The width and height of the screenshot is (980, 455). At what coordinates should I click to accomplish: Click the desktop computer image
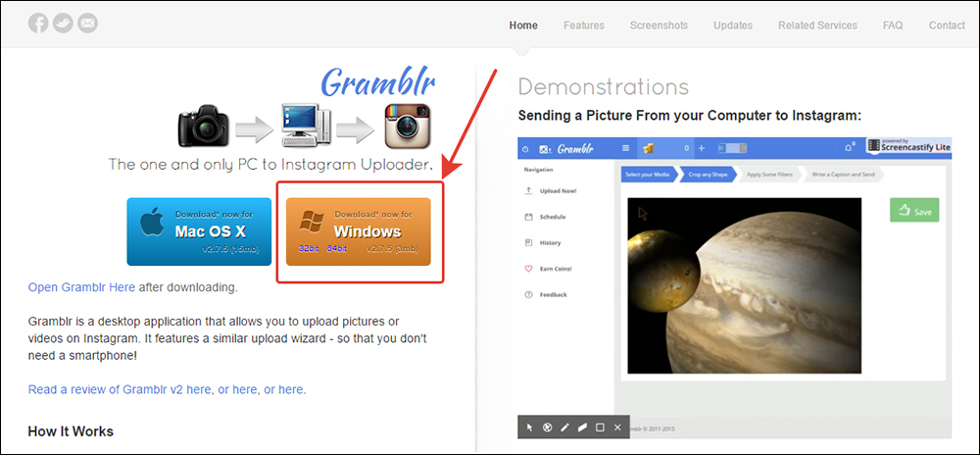[306, 125]
